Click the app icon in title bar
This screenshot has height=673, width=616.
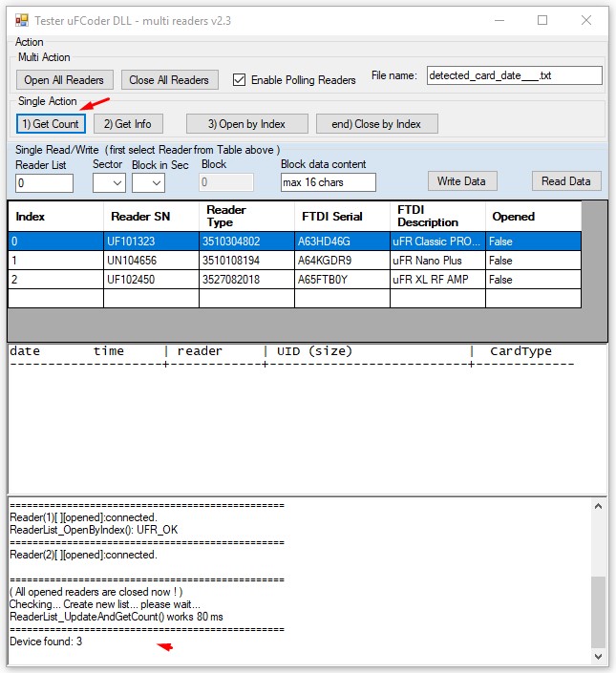click(21, 20)
